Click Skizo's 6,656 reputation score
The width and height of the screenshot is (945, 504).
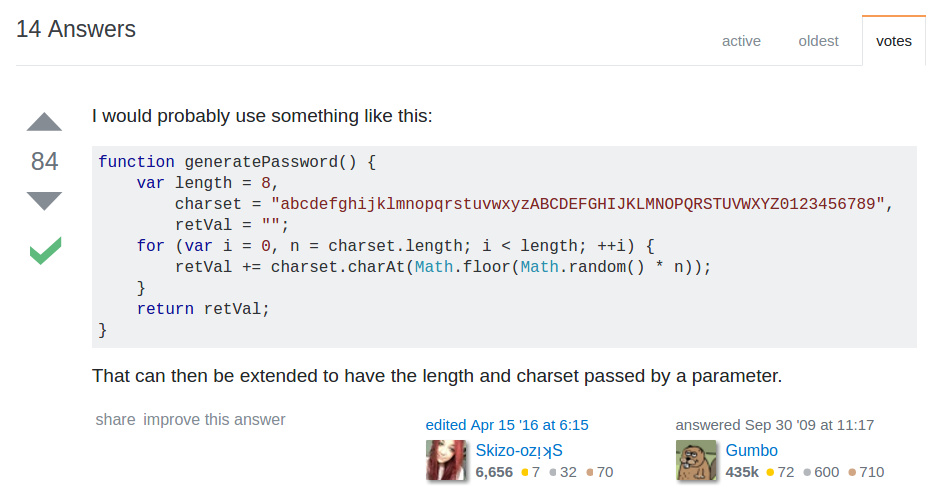[494, 472]
